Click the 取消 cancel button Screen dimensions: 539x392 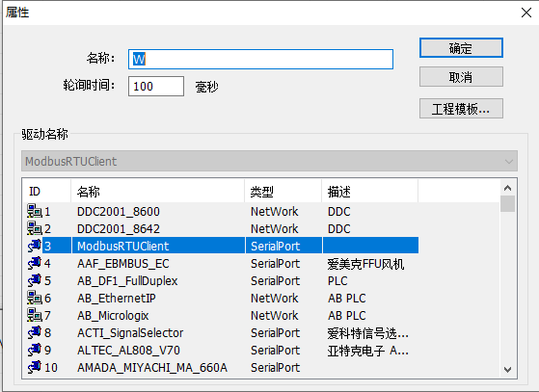click(x=461, y=77)
